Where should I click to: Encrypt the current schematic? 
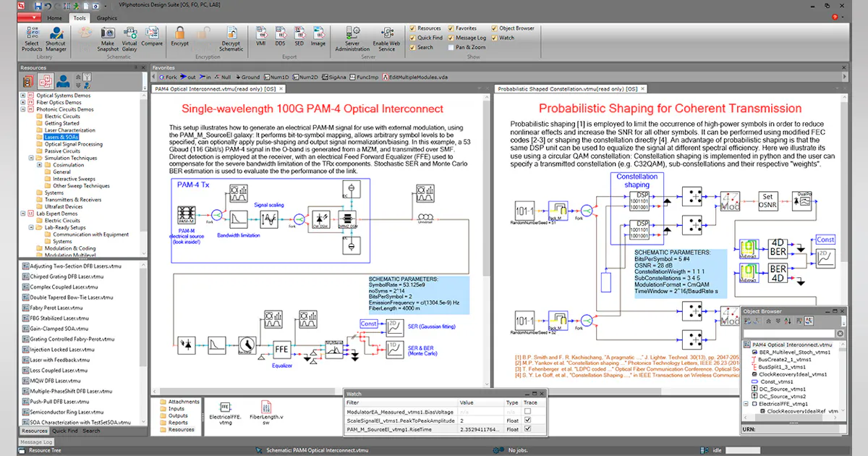[179, 36]
